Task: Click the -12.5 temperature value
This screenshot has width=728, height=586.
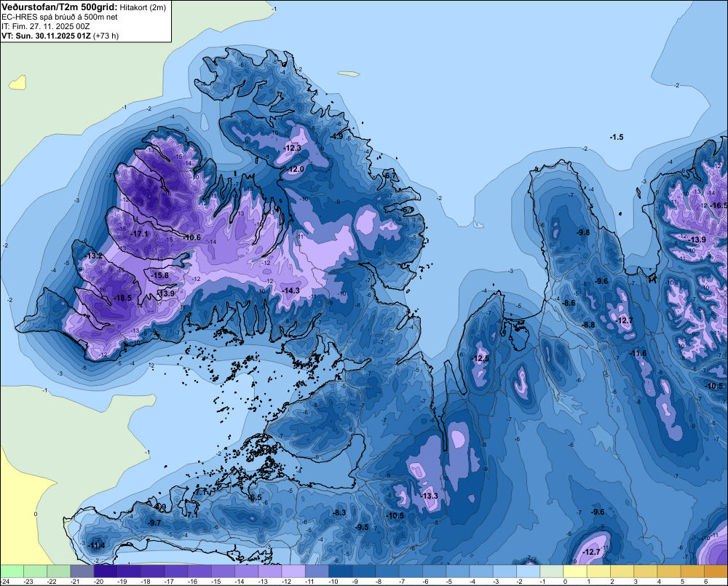Action: pos(480,358)
